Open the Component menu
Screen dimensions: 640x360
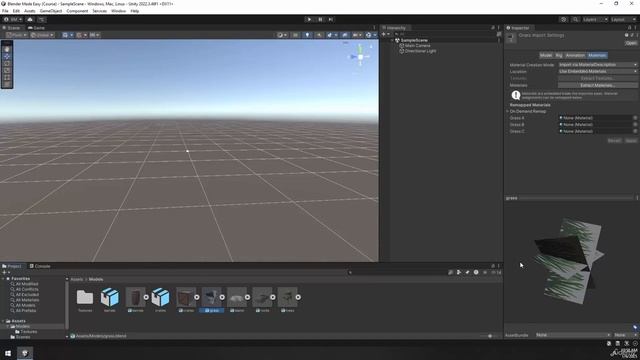tap(77, 11)
